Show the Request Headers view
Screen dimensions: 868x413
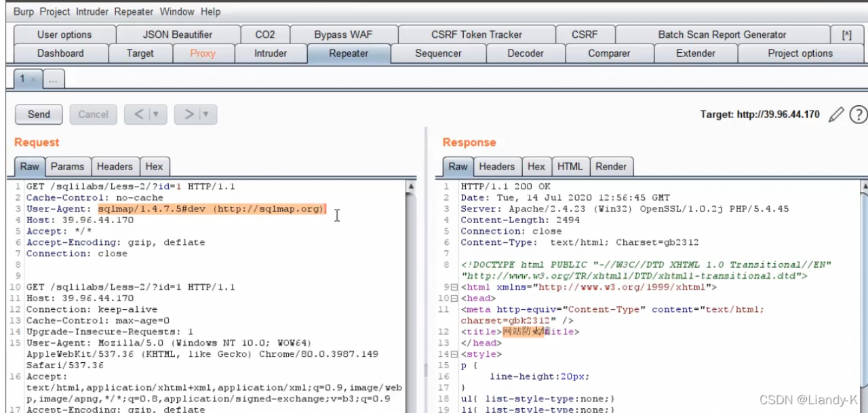(x=115, y=166)
